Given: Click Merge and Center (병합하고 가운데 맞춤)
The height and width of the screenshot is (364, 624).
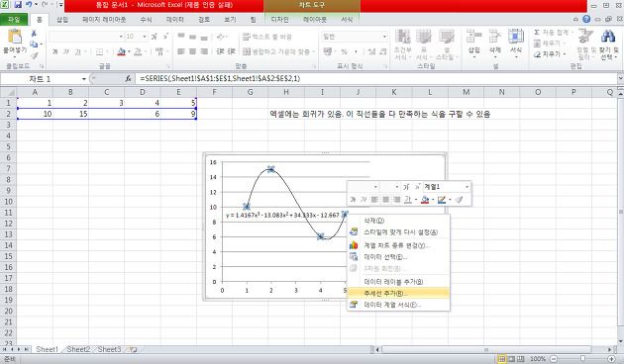Looking at the screenshot, I should (278, 51).
